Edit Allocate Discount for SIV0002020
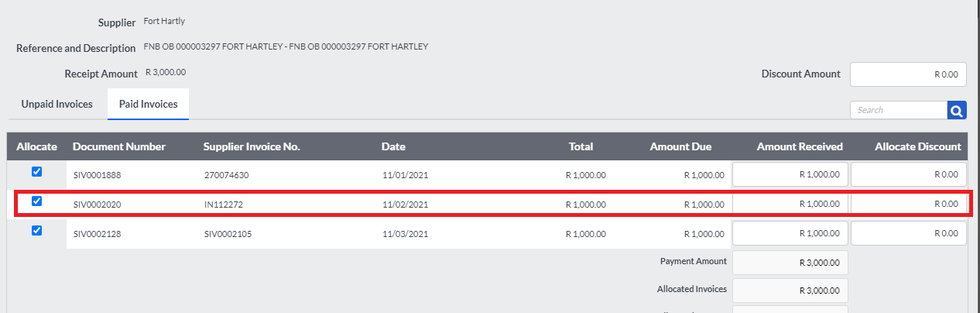The height and width of the screenshot is (313, 980). [x=909, y=204]
